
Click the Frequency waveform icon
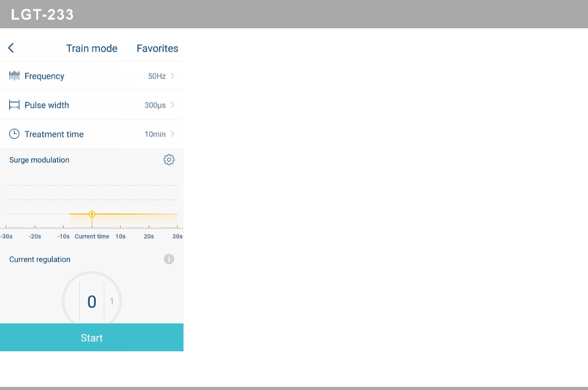14,76
